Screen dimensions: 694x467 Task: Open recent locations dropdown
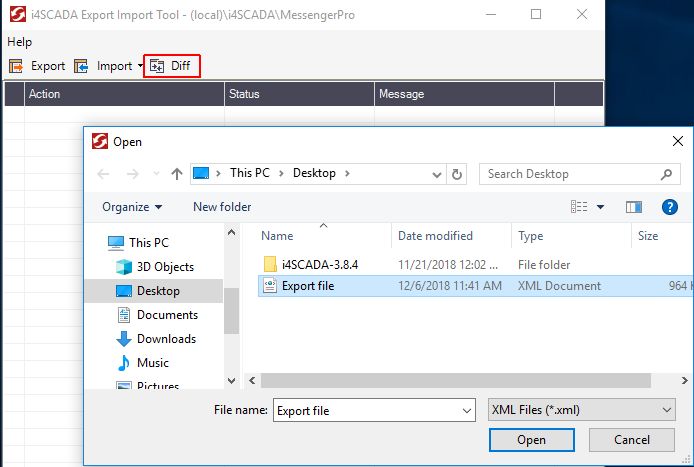(x=156, y=174)
